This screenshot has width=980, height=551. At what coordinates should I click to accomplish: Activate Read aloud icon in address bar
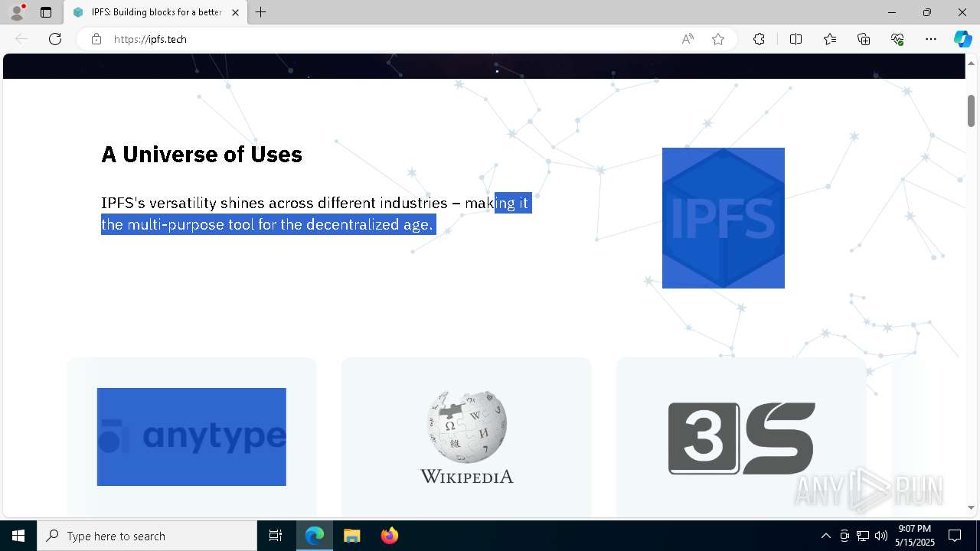(x=688, y=39)
